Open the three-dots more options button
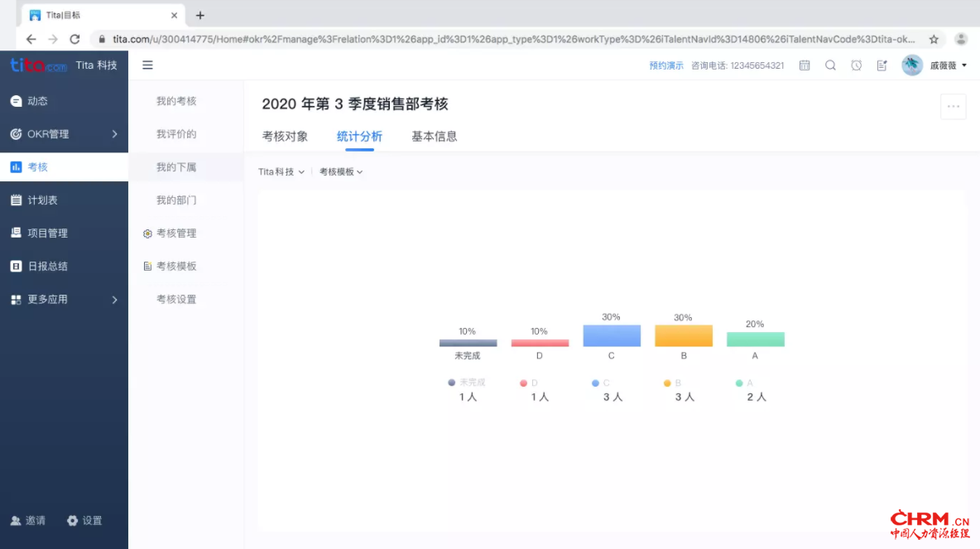 953,107
